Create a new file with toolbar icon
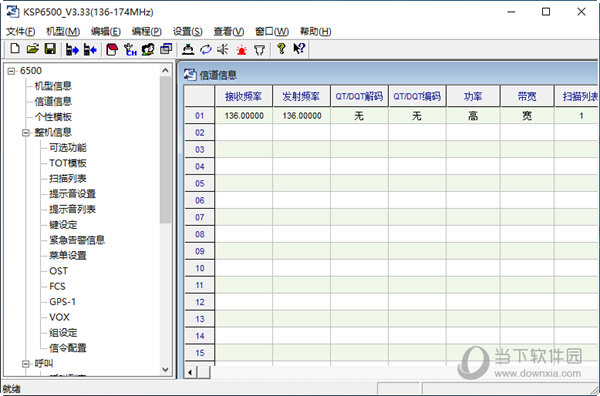 tap(15, 49)
